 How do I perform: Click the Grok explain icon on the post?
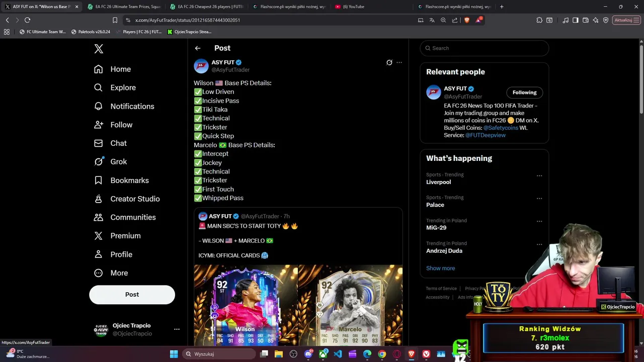(389, 62)
